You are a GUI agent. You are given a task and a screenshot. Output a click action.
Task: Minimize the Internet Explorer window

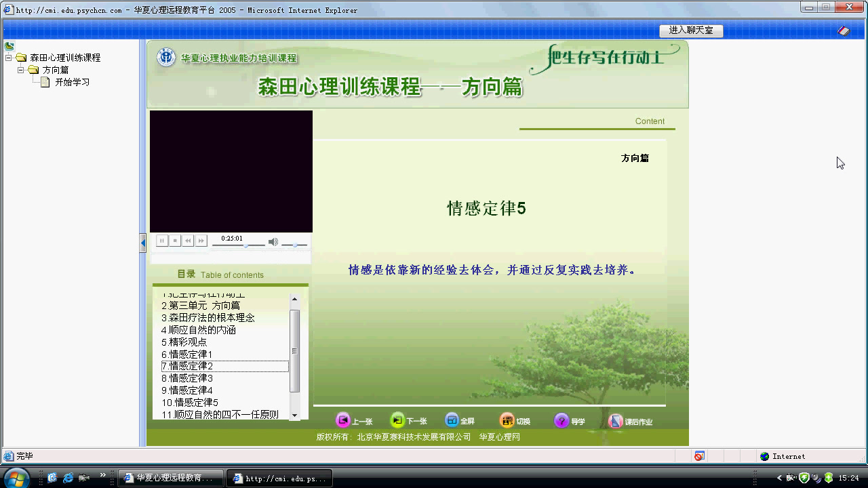808,7
